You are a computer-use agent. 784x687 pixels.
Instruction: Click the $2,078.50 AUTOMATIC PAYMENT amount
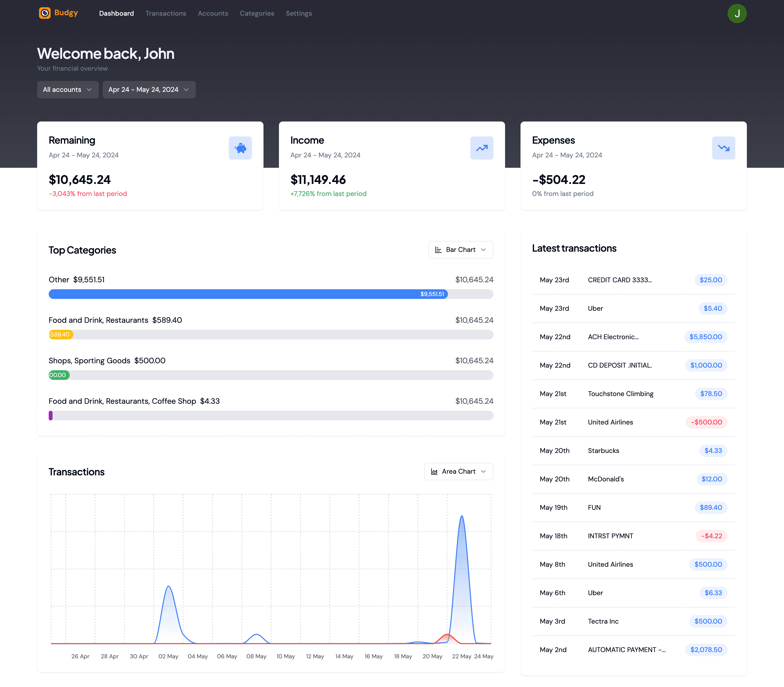706,650
